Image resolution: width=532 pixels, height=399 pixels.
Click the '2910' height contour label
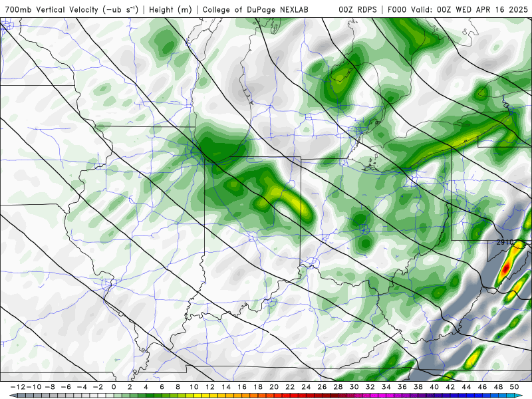[x=505, y=242]
